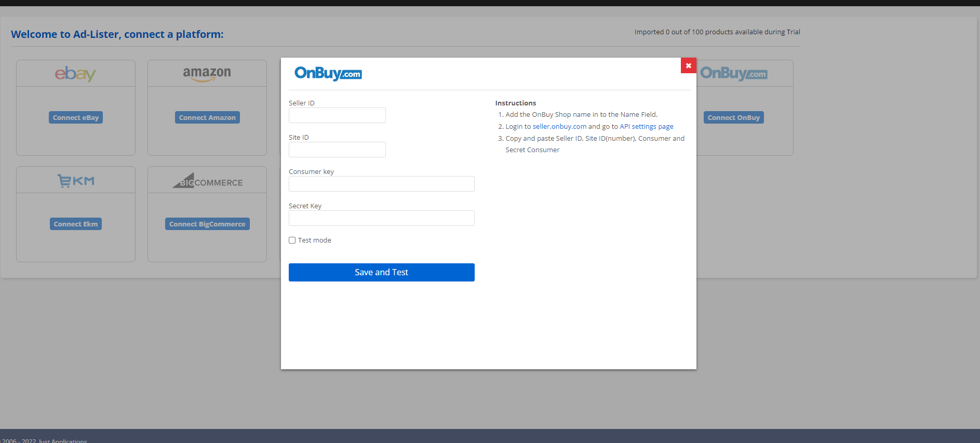Open the API settings page link

coord(647,126)
